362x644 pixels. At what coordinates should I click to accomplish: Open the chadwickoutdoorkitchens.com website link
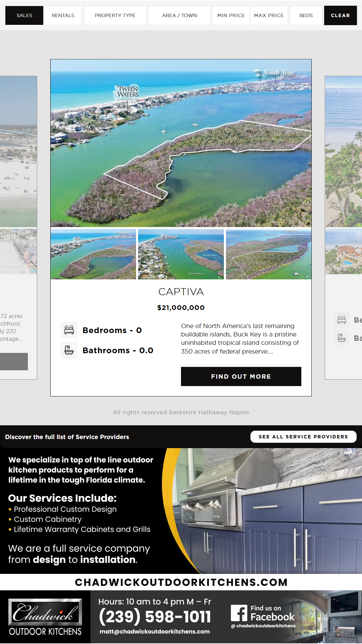181,582
